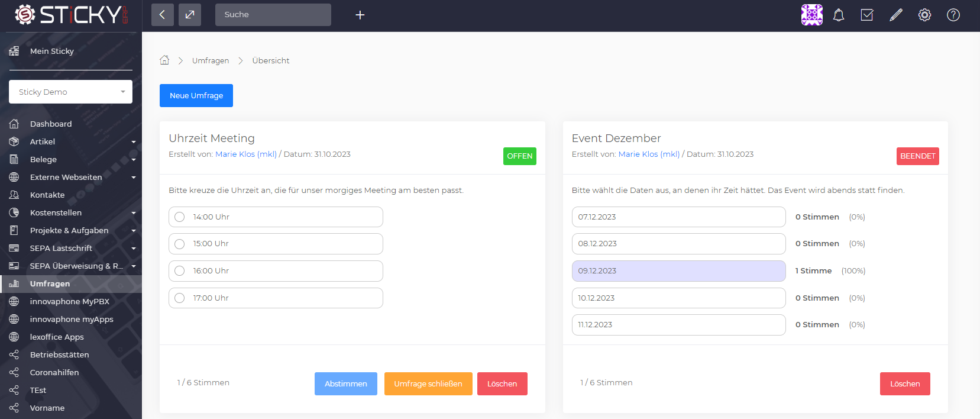Open innovaphone myApps menu item
980x419 pixels.
(72, 319)
